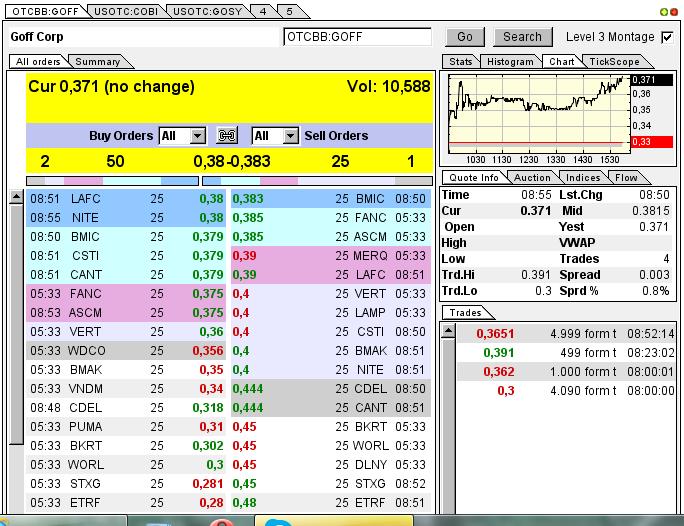Image resolution: width=684 pixels, height=526 pixels.
Task: Open the Histogram tab
Action: (x=510, y=61)
